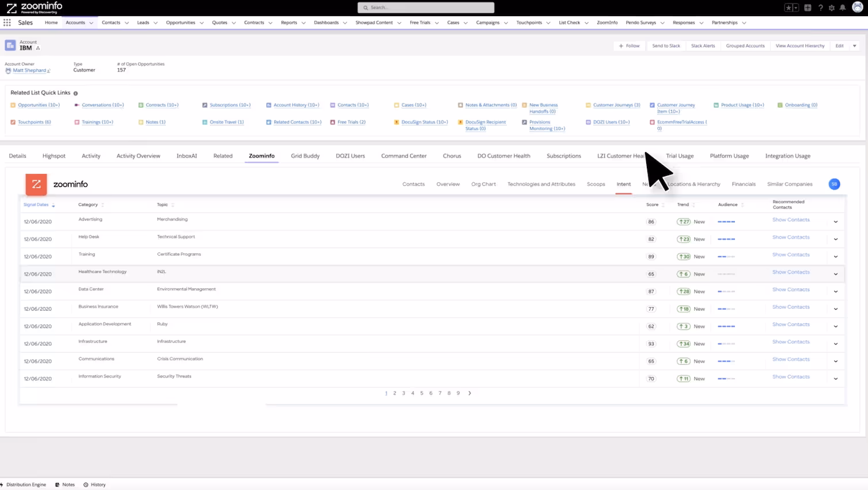Click the Healthcare Technology category cell
This screenshot has height=490, width=868.
(103, 272)
